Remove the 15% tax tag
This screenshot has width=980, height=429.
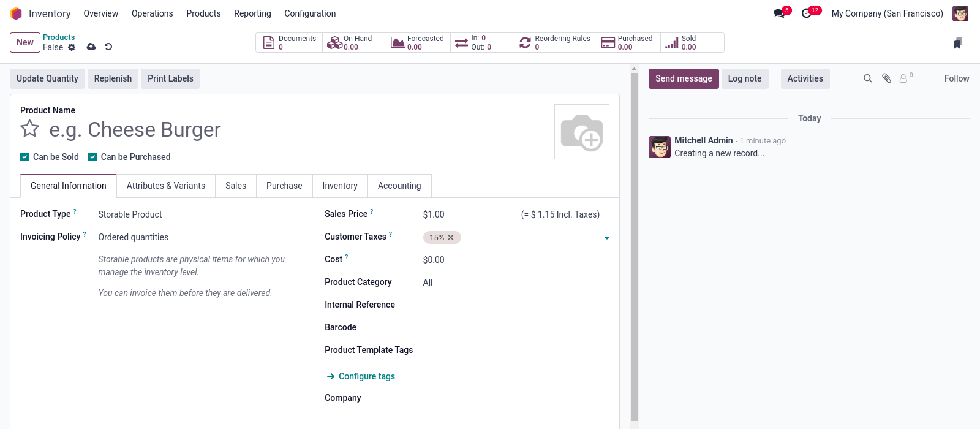point(451,238)
